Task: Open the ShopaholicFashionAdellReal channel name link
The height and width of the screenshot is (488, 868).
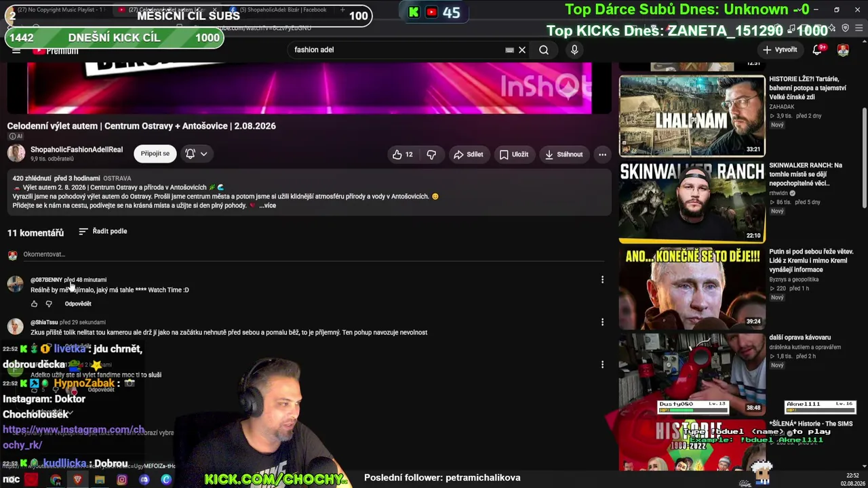Action: point(77,149)
